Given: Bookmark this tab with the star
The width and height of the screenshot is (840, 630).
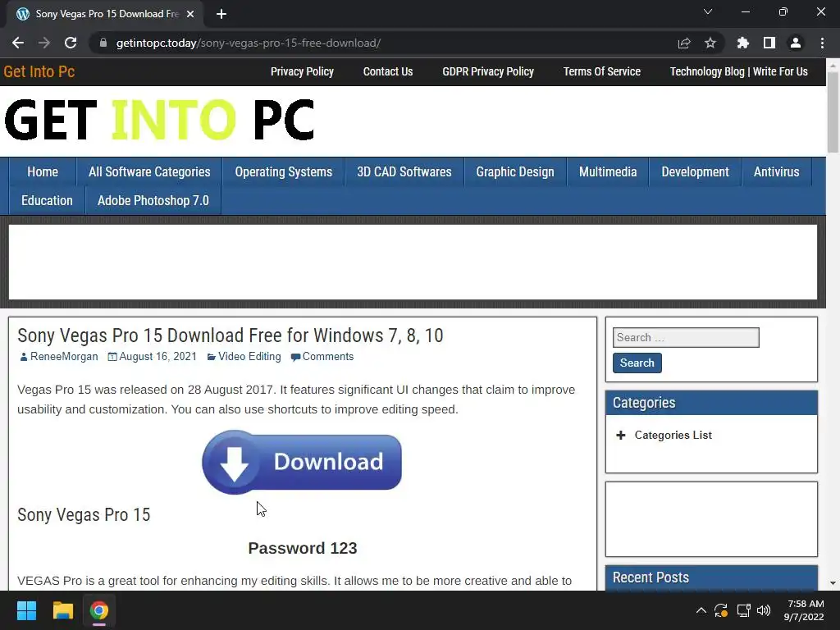Looking at the screenshot, I should [710, 43].
